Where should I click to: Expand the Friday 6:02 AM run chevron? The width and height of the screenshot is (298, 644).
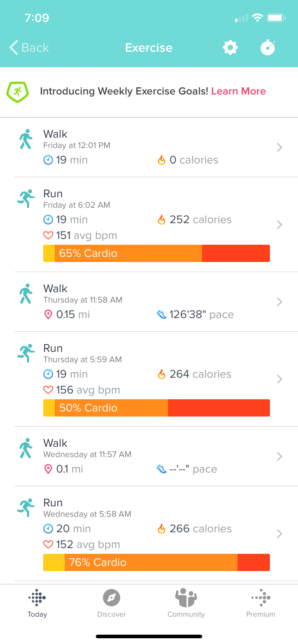click(x=279, y=225)
